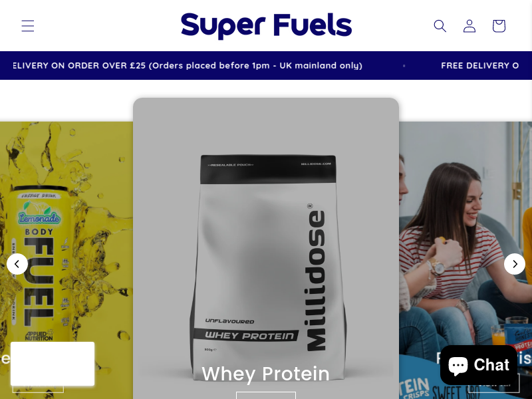This screenshot has height=399, width=532.
Task: Select the Lemonade Body Fuel can slide
Action: coord(66,260)
